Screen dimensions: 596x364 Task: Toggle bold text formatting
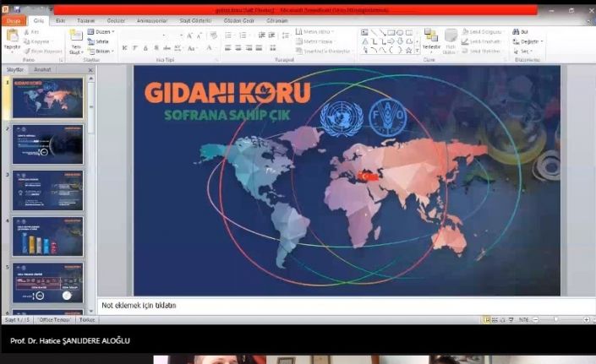(124, 48)
